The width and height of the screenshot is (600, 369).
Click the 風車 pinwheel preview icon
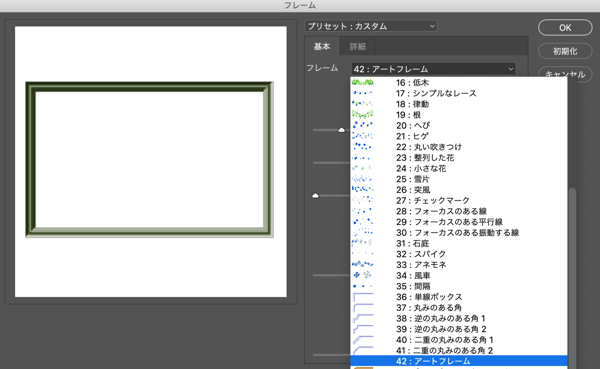362,275
